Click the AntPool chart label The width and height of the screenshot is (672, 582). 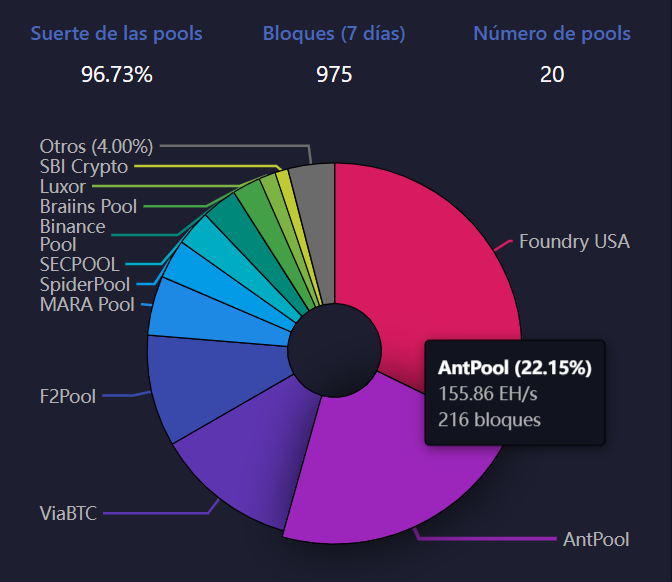[x=596, y=540]
